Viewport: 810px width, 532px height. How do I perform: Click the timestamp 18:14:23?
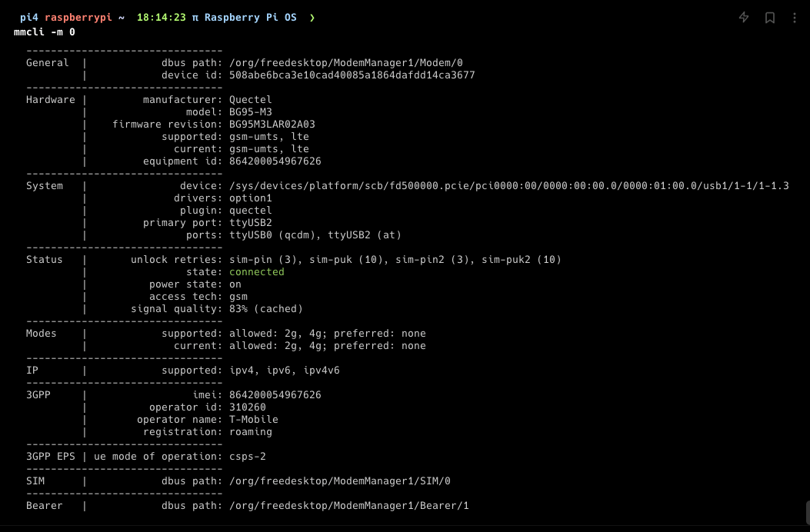[x=162, y=18]
